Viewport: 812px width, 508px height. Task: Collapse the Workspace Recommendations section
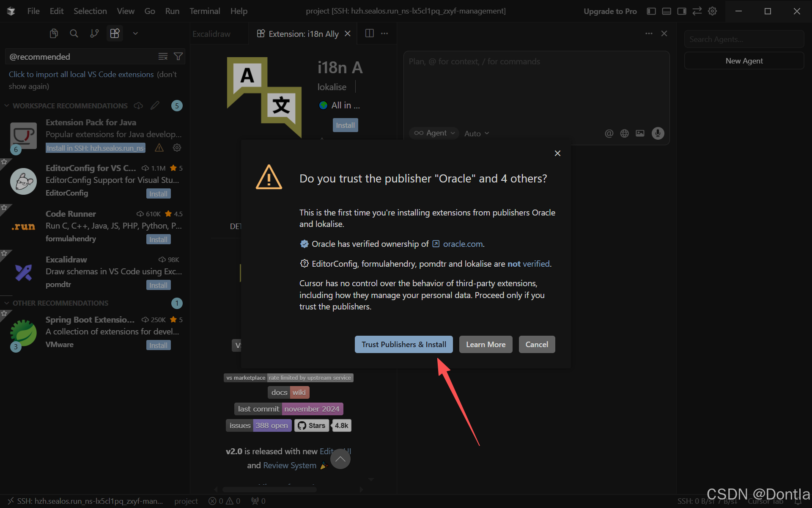(7, 105)
